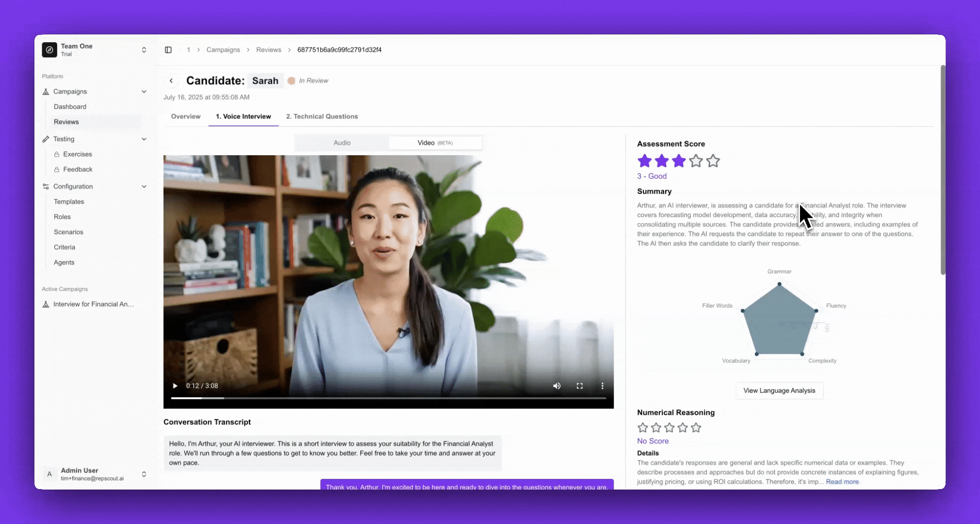Image resolution: width=980 pixels, height=524 pixels.
Task: Switch to Audio mode
Action: pyautogui.click(x=342, y=143)
